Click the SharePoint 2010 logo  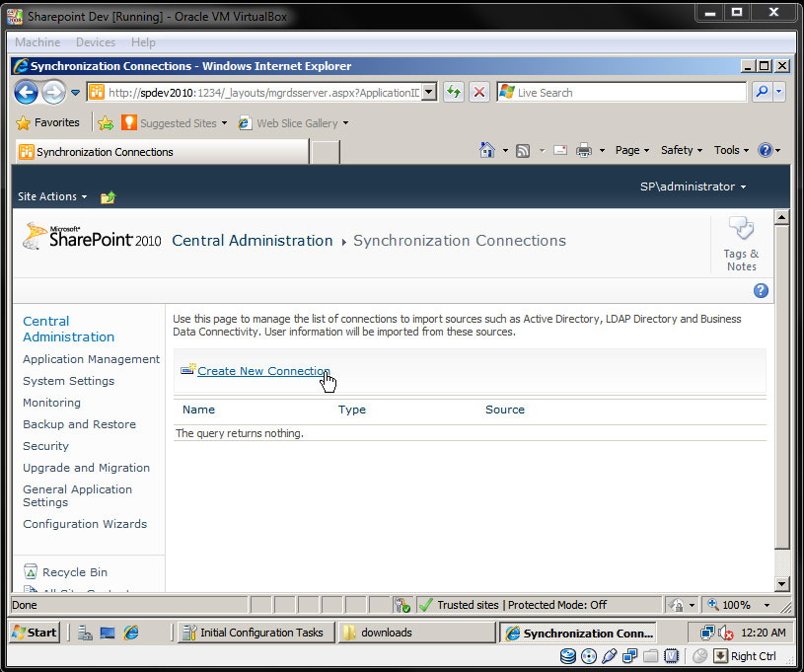tap(93, 237)
